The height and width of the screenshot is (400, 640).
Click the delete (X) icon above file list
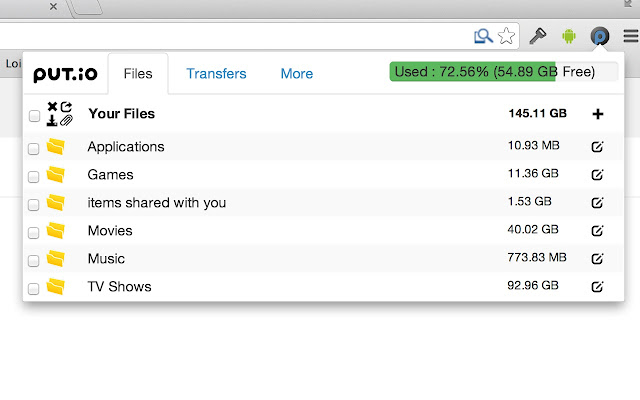(x=52, y=107)
